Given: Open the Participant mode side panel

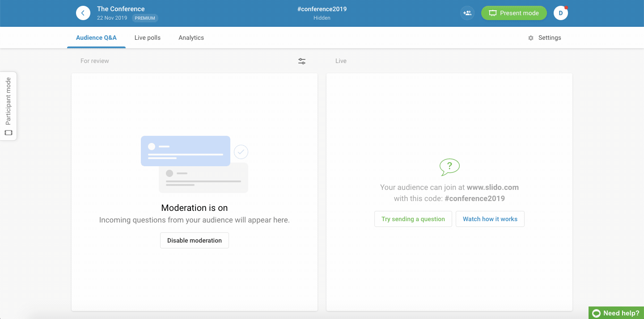Looking at the screenshot, I should coord(8,106).
